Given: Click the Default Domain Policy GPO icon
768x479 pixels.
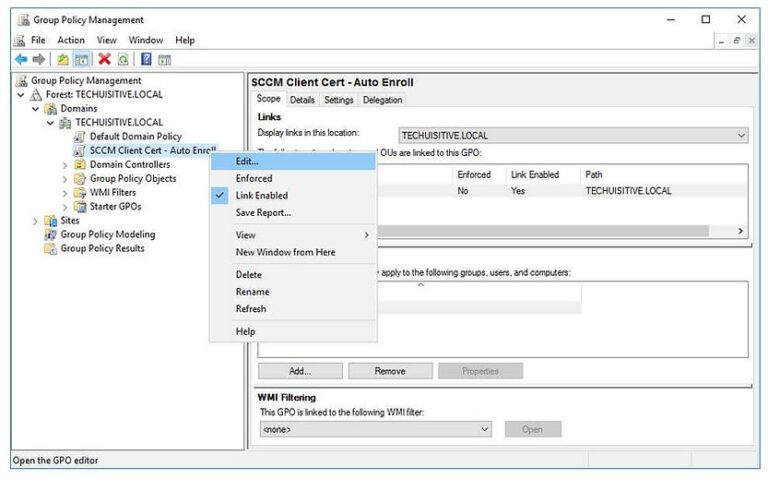Looking at the screenshot, I should [x=80, y=137].
